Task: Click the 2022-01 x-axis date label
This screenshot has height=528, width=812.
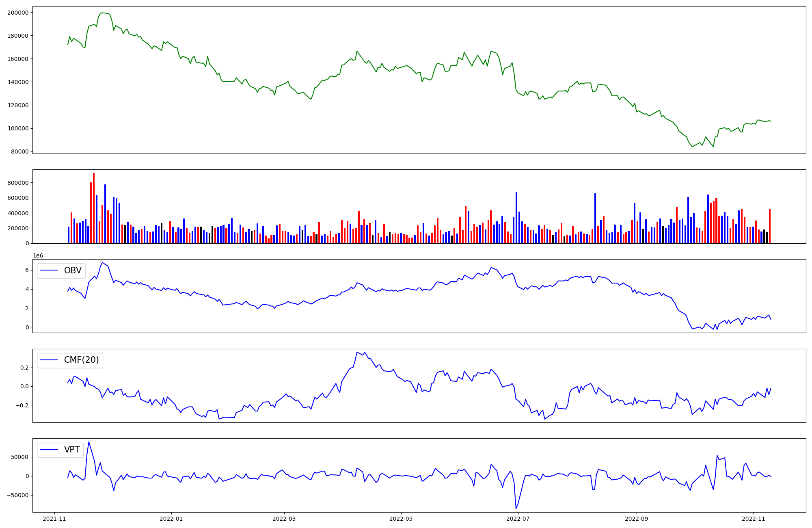Action: click(x=171, y=519)
